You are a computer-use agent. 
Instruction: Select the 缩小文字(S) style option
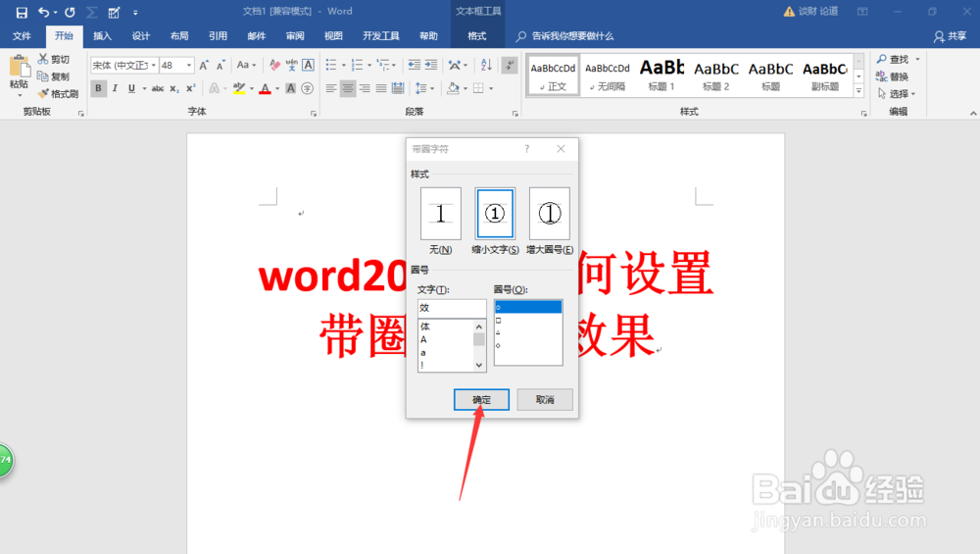click(494, 214)
